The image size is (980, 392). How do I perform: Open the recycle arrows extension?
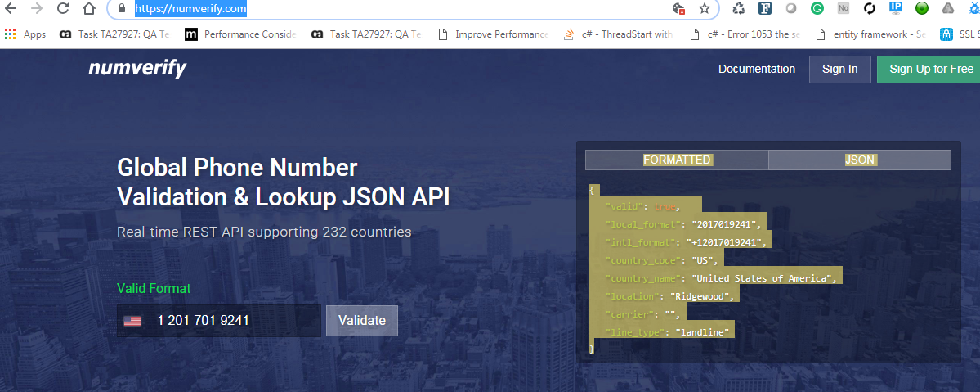point(739,9)
